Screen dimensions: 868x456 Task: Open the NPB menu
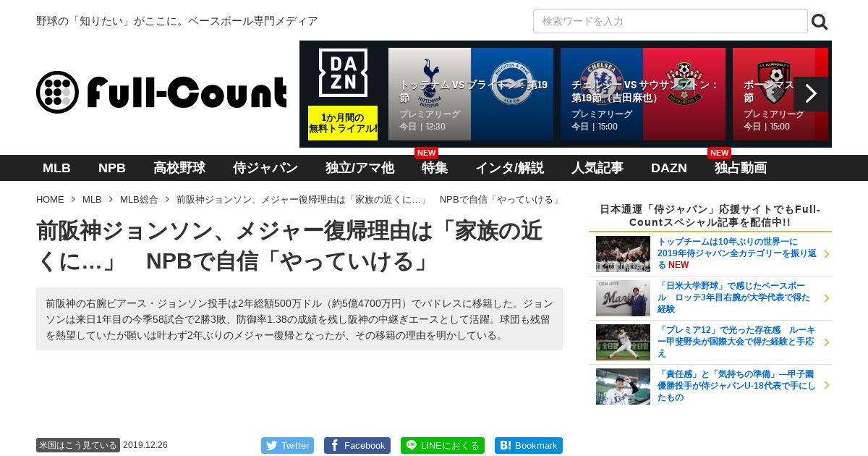click(112, 168)
